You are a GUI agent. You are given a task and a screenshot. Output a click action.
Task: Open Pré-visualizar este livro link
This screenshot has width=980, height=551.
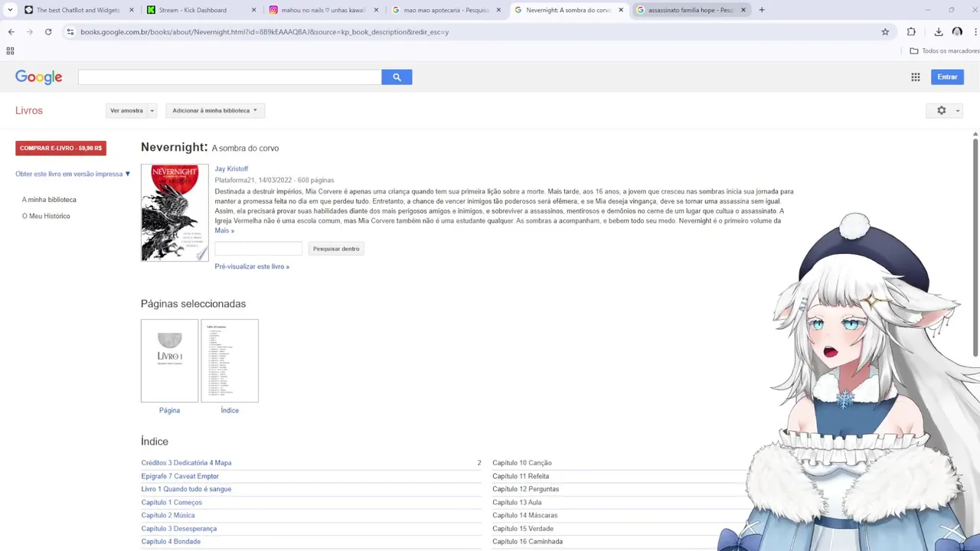252,266
